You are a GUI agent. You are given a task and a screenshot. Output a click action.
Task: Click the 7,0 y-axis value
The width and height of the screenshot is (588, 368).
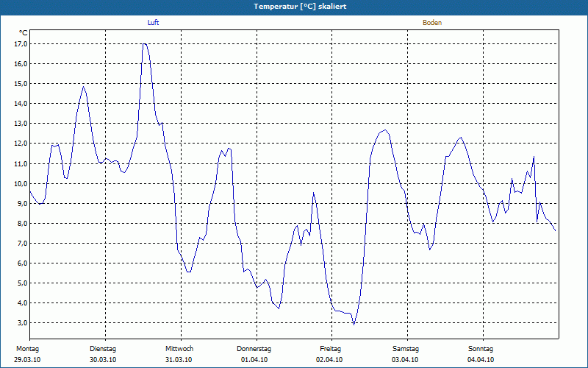pyautogui.click(x=22, y=244)
